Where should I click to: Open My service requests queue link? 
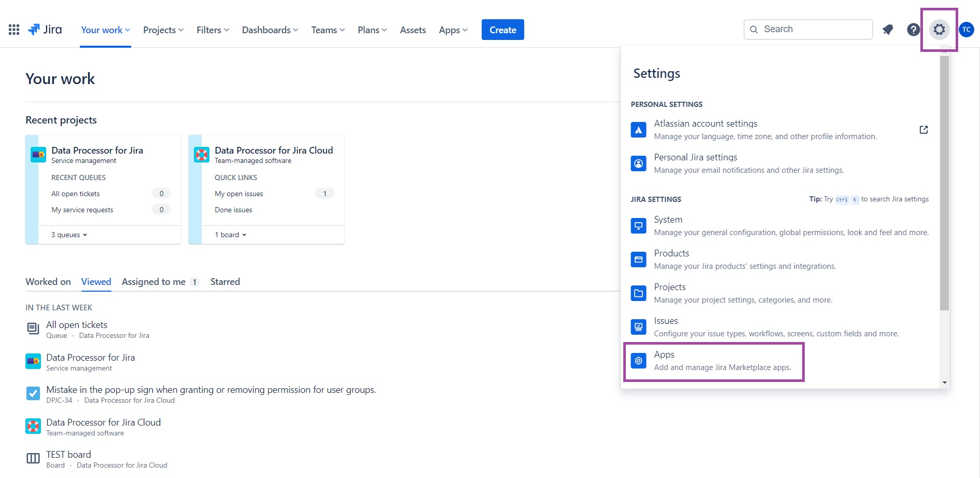82,210
